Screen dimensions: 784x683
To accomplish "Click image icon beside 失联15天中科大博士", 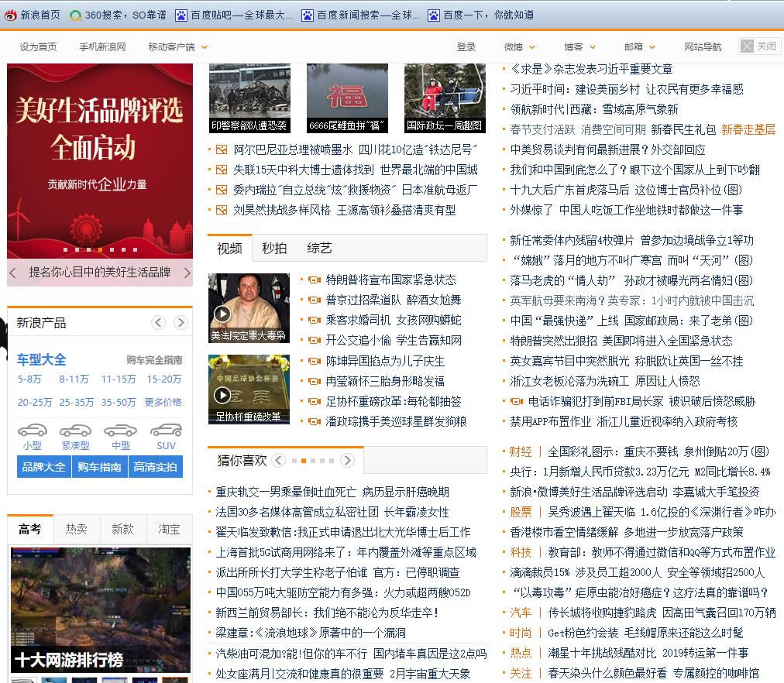I will tap(222, 170).
